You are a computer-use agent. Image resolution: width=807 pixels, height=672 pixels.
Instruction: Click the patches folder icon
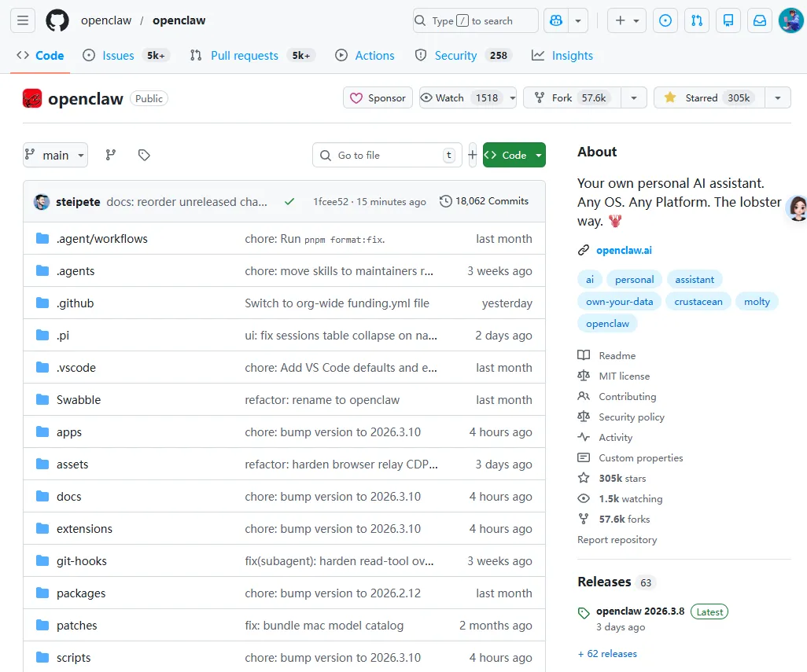click(x=42, y=625)
